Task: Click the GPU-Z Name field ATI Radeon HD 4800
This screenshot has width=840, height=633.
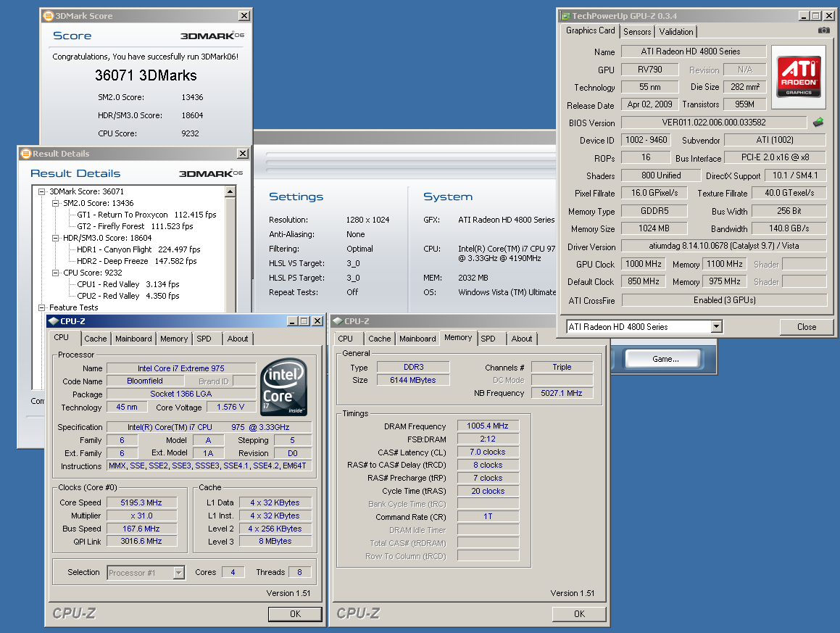Action: 694,51
